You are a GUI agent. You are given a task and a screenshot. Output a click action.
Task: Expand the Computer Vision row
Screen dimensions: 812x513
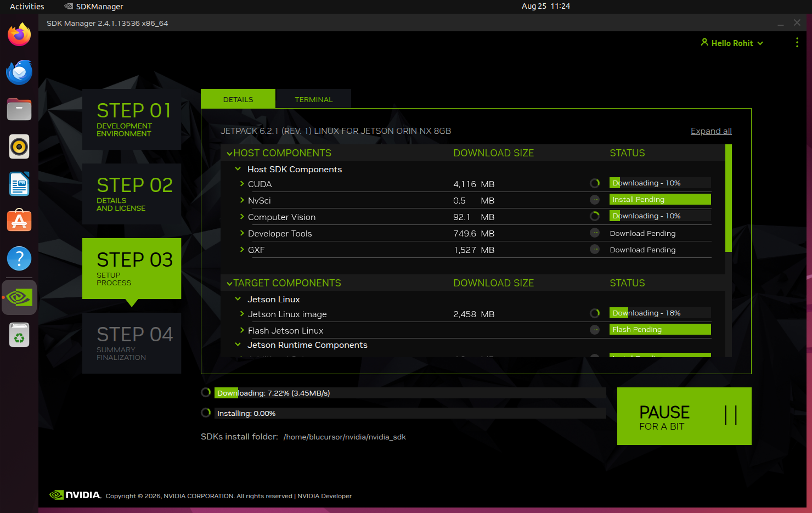[x=242, y=217]
